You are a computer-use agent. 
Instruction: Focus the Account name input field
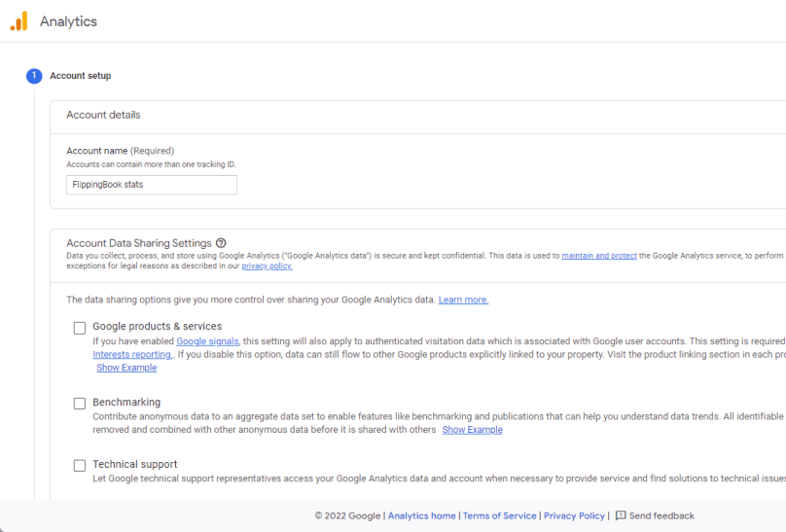coord(152,185)
